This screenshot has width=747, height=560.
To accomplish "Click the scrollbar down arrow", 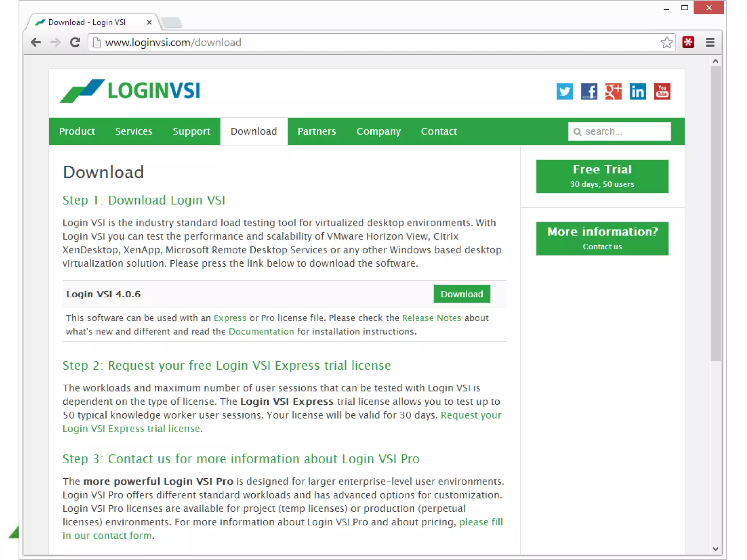I will coord(715,549).
